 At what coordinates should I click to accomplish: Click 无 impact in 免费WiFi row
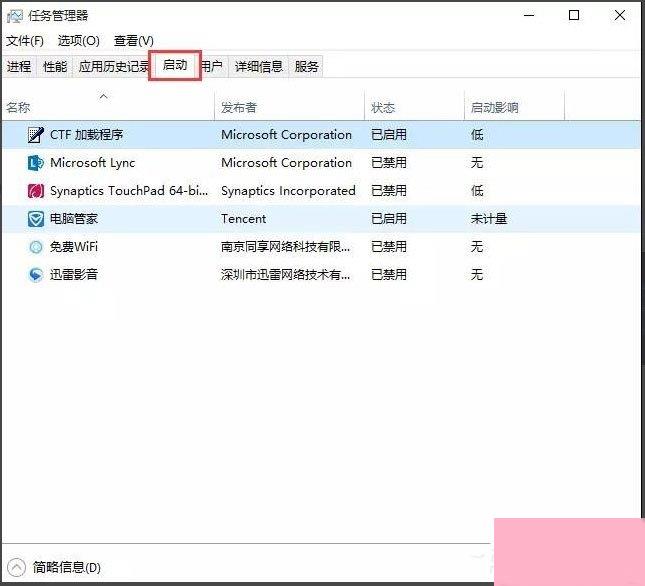pyautogui.click(x=477, y=247)
